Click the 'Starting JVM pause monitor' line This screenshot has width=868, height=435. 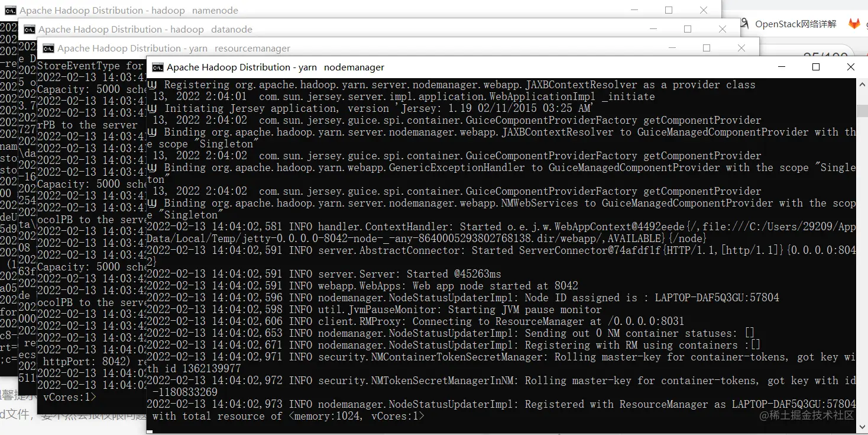(374, 310)
